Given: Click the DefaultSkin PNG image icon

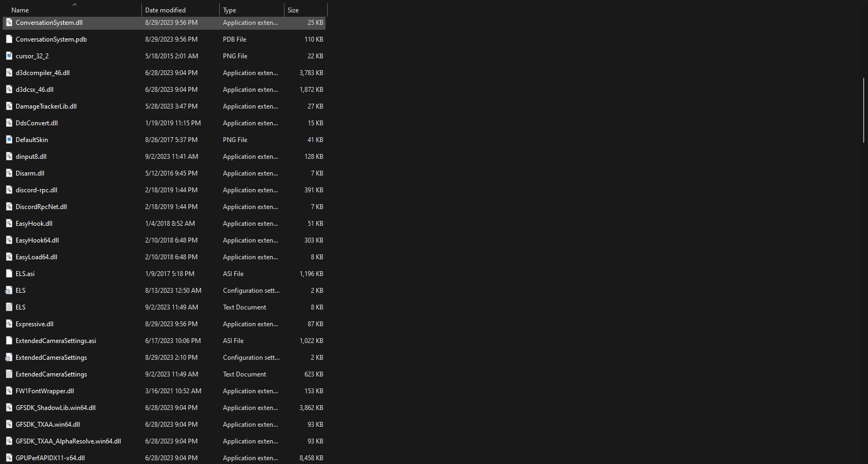Looking at the screenshot, I should pyautogui.click(x=9, y=140).
